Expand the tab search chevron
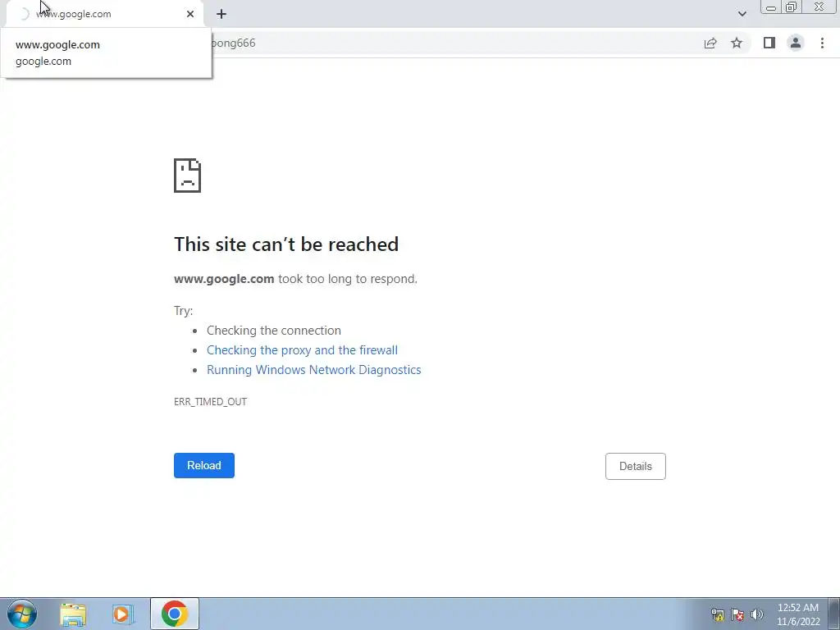The height and width of the screenshot is (630, 840). pos(742,14)
